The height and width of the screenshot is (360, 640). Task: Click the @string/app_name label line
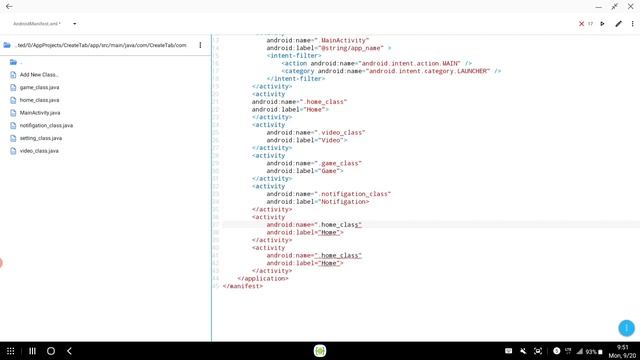[329, 48]
